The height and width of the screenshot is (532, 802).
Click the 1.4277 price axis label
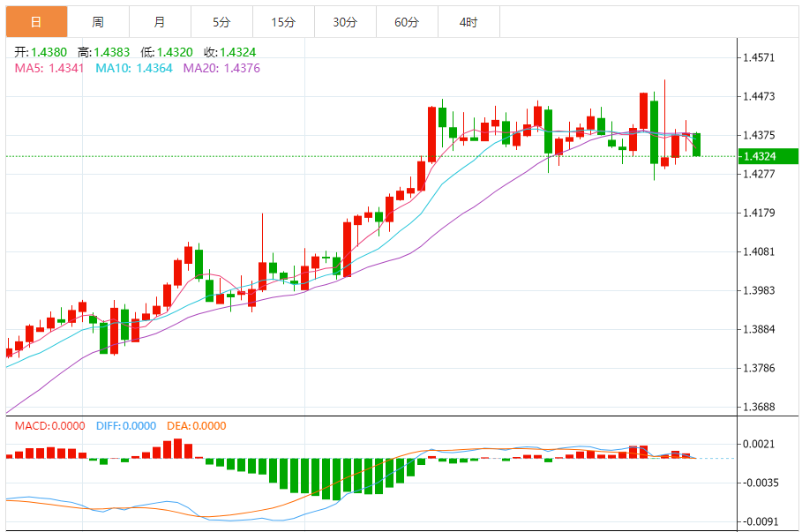click(x=759, y=174)
